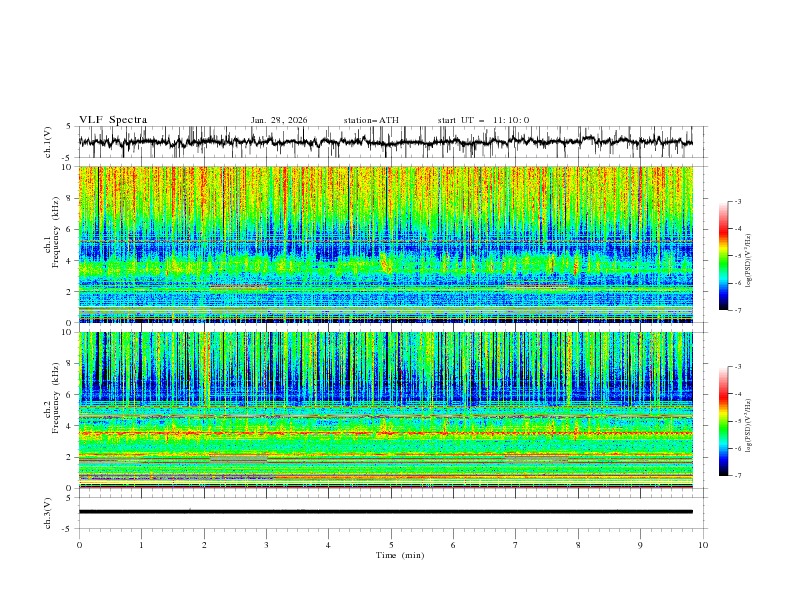The image size is (792, 612).
Task: Click the ch.1 colorbar log(PSD) label
Action: tap(750, 261)
